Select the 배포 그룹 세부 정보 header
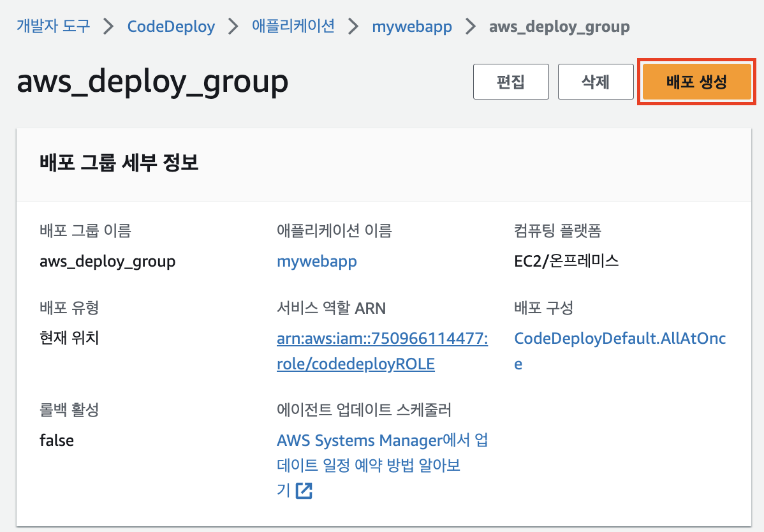 click(119, 163)
